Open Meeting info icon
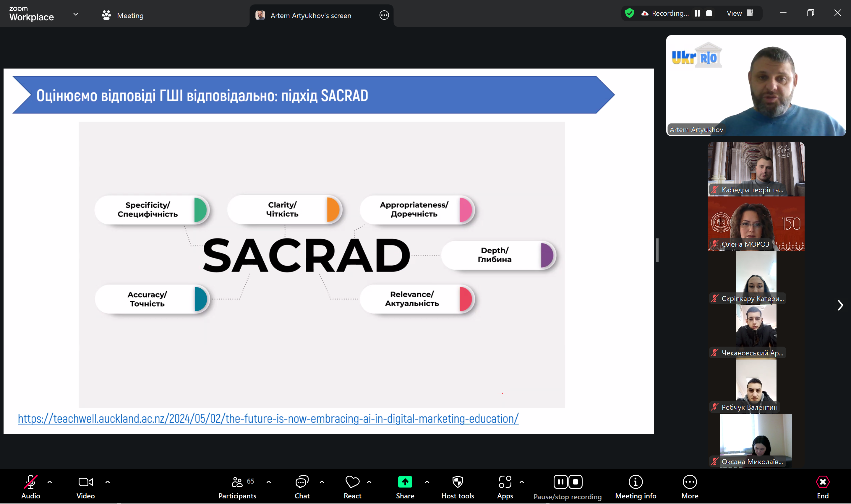 [635, 482]
